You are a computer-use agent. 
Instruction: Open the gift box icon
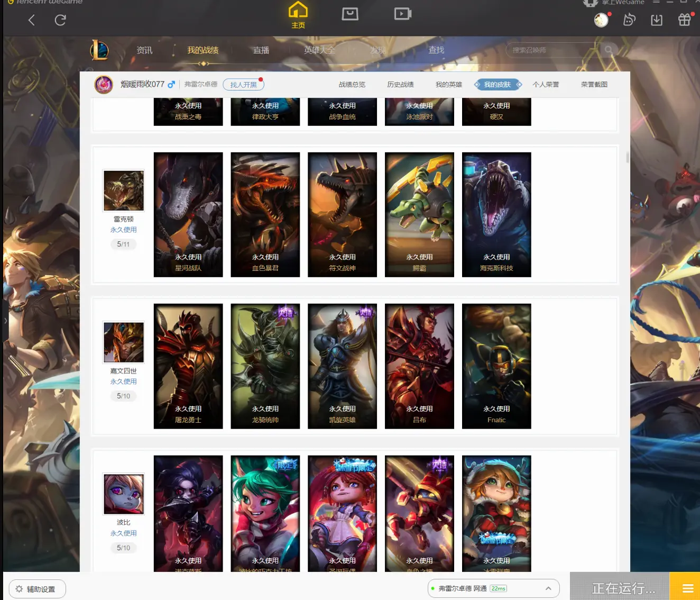coord(685,20)
